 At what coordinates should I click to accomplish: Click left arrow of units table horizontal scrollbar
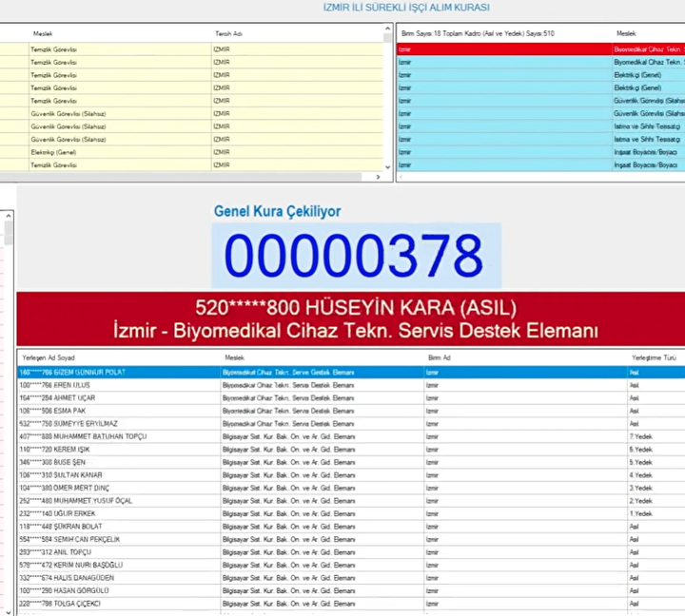click(401, 177)
